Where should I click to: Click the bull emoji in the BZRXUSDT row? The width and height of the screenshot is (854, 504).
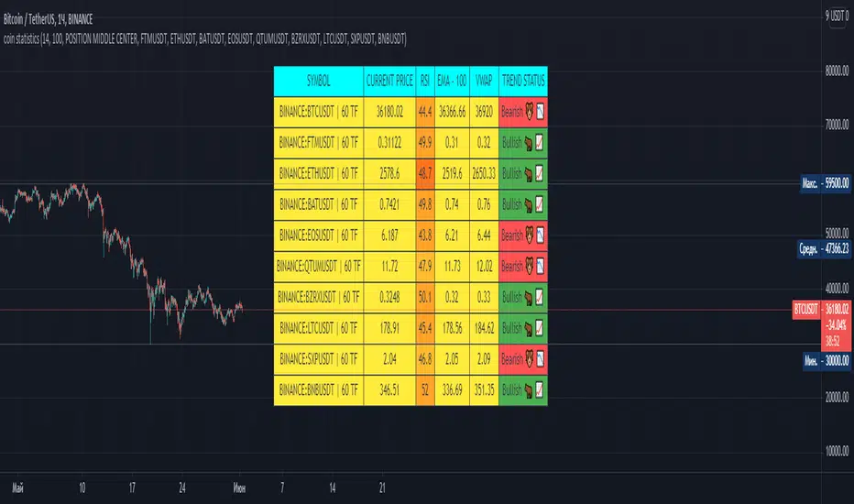tap(529, 298)
